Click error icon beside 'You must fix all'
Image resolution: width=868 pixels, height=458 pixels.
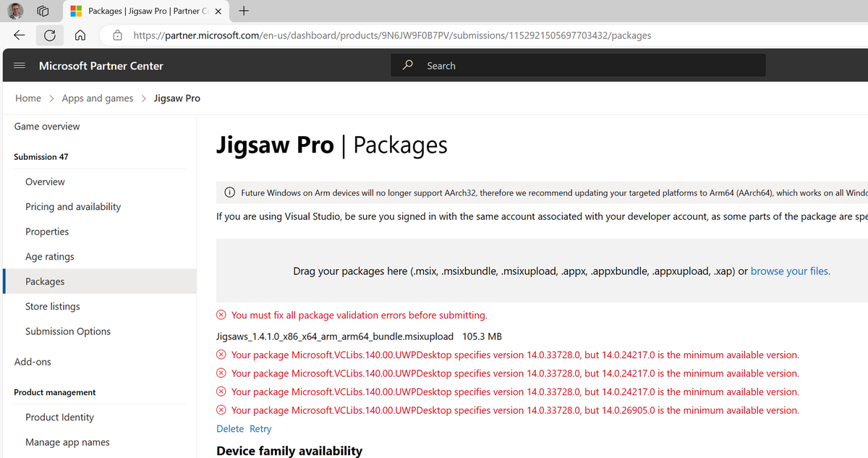tap(221, 315)
